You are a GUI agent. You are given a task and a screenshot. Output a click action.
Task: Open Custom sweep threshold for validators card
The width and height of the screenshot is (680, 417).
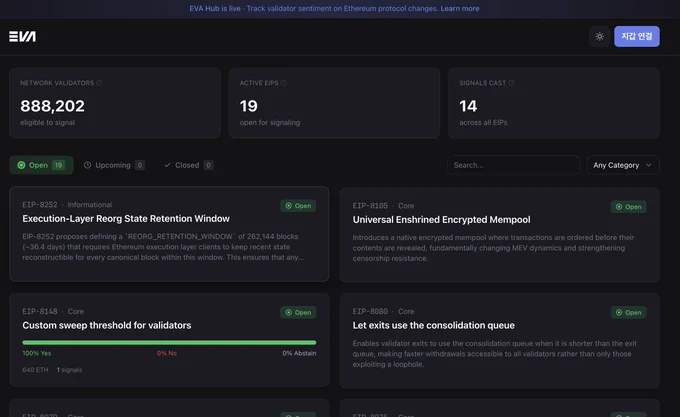point(169,340)
